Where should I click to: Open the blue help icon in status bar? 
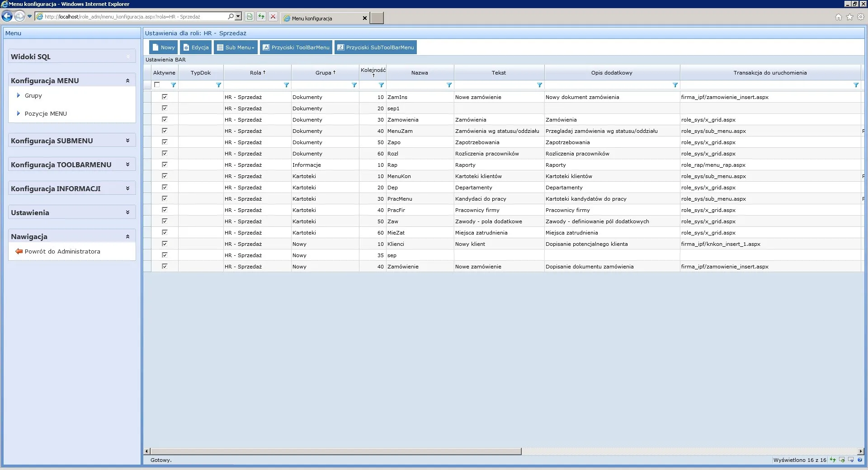point(860,460)
